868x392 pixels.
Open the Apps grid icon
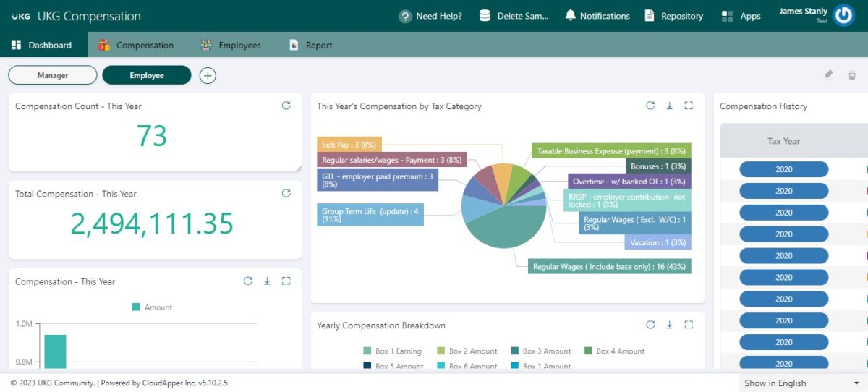coord(728,16)
